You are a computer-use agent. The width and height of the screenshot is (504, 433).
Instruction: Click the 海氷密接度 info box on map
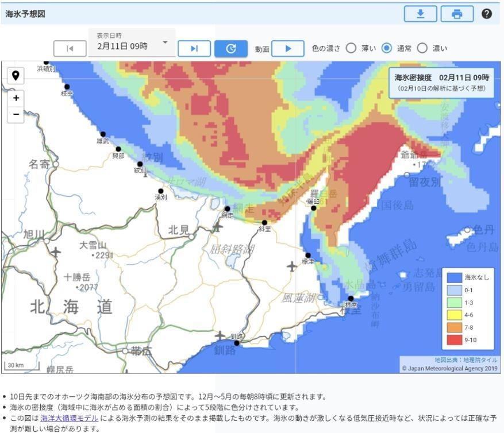coord(441,82)
